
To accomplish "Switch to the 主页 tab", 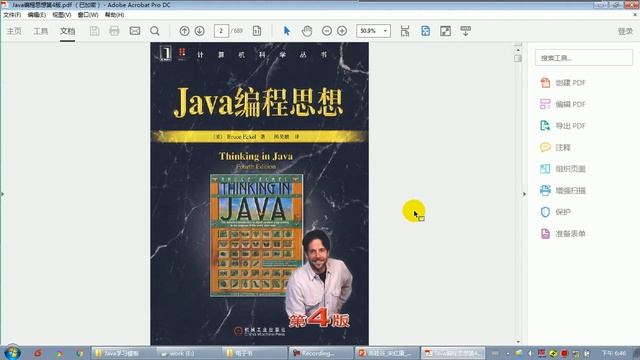I will (x=14, y=31).
